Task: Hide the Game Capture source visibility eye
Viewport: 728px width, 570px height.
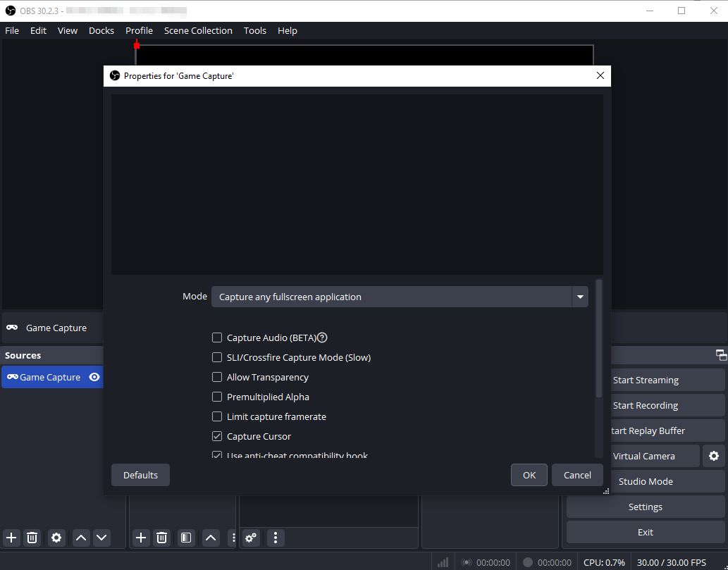Action: tap(94, 377)
